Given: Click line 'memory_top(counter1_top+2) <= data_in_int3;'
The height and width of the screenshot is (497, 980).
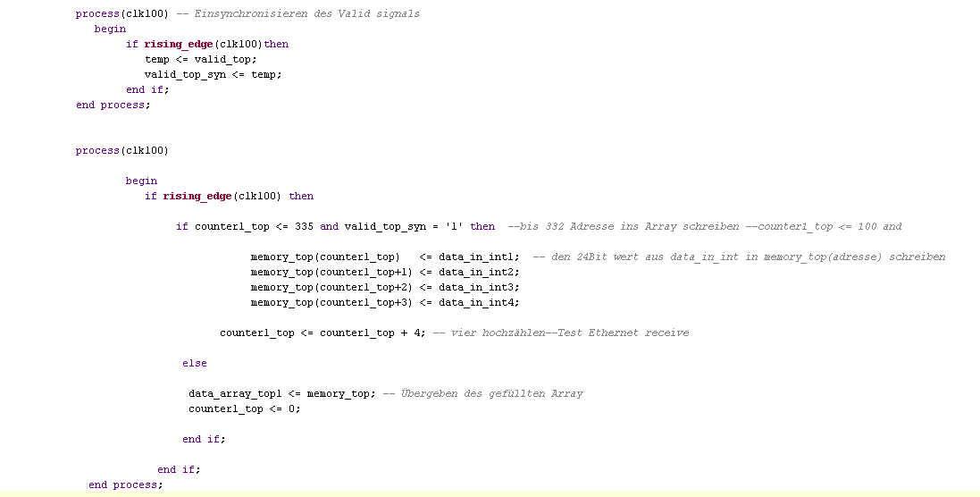Looking at the screenshot, I should pos(385,287).
